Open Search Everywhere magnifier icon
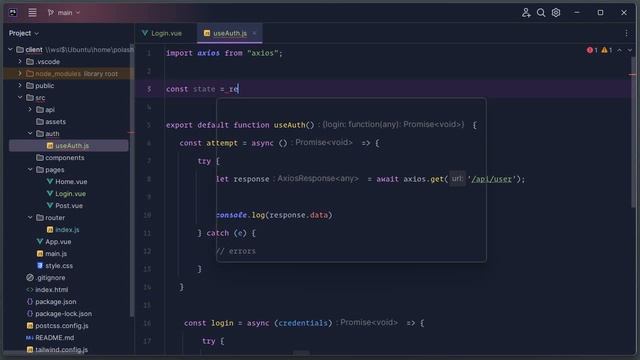Screen dimensions: 640x360 click(541, 13)
